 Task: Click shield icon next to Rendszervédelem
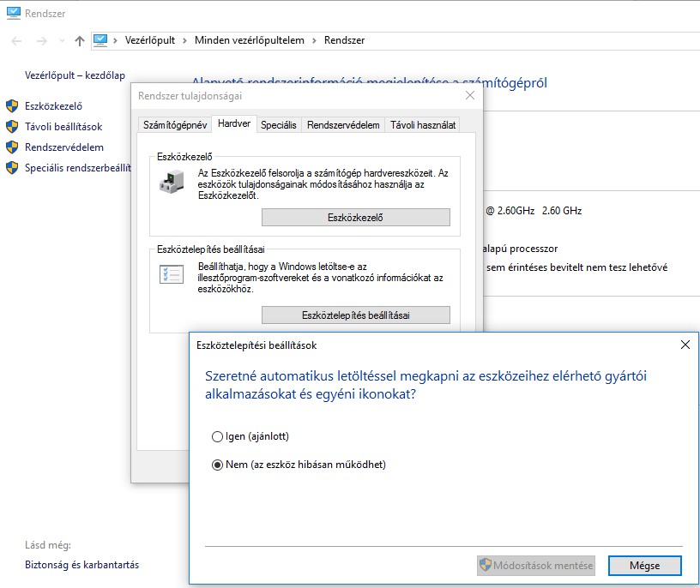coord(12,147)
